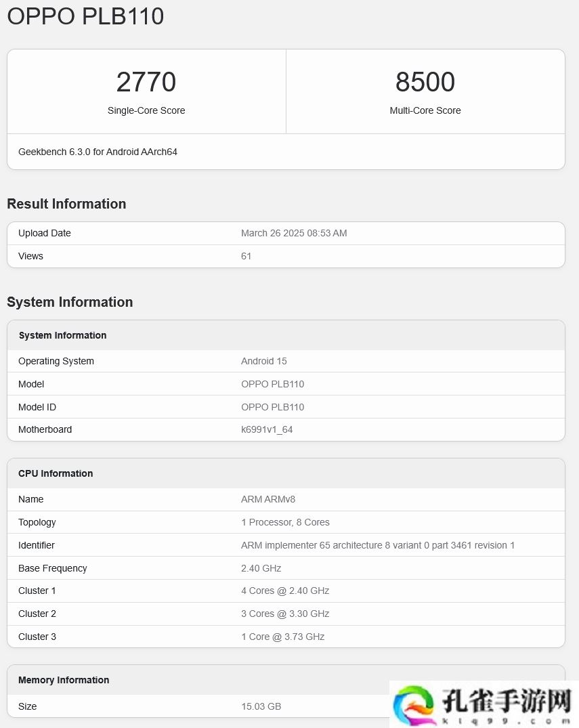Click the Single-Core Score label

click(x=146, y=110)
